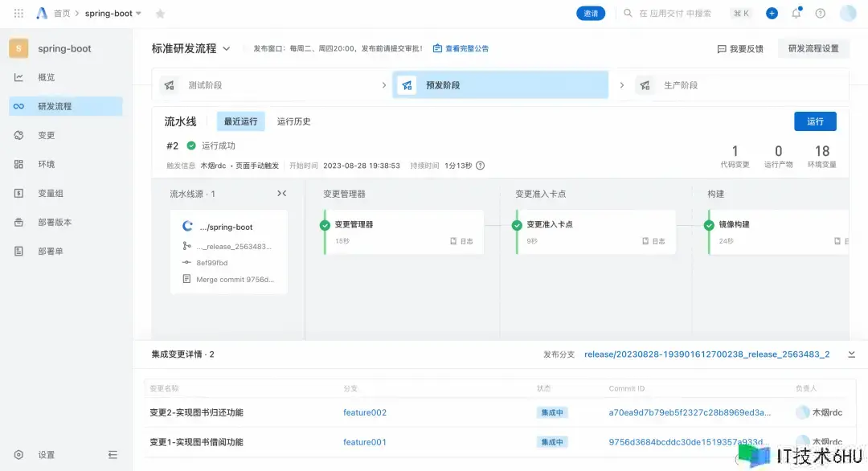Star the spring-boot application as favorite
This screenshot has width=868, height=471.
[x=160, y=14]
